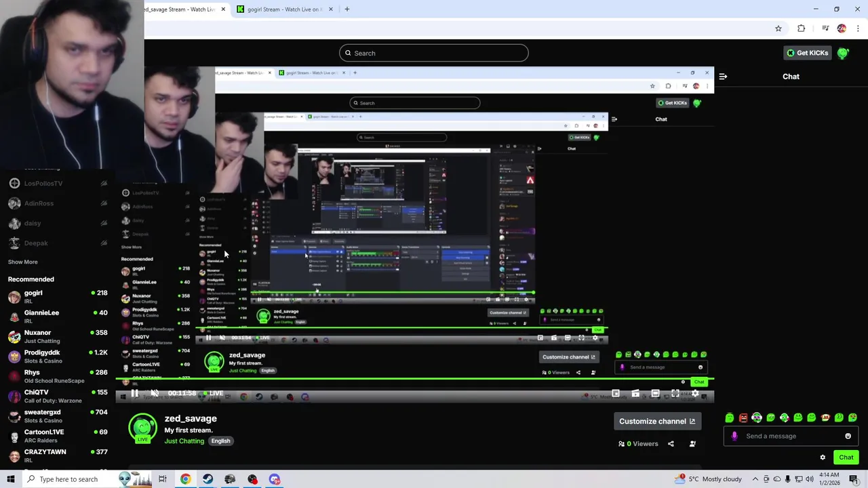
Task: Open Rhys channel in sidebar
Action: pos(57,376)
